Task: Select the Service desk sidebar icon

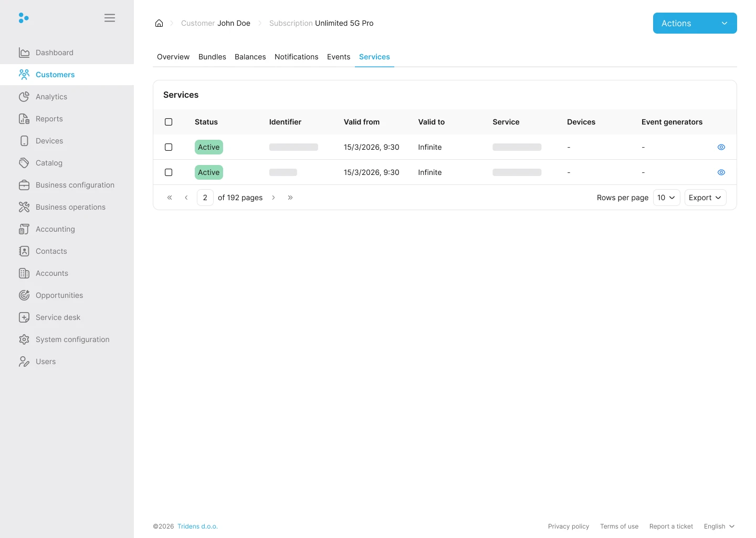Action: (x=24, y=317)
